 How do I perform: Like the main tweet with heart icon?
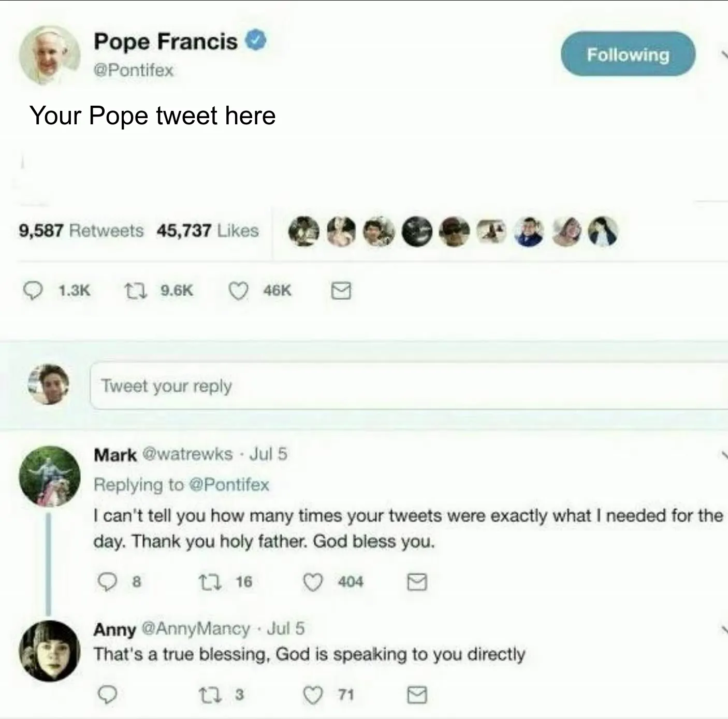click(238, 291)
